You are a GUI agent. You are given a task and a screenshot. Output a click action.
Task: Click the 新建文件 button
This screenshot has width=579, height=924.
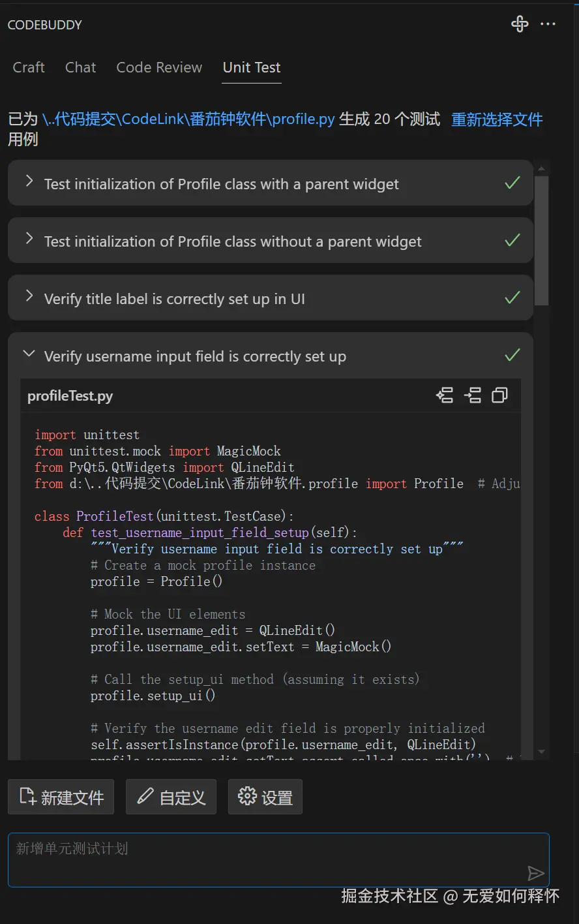(61, 797)
